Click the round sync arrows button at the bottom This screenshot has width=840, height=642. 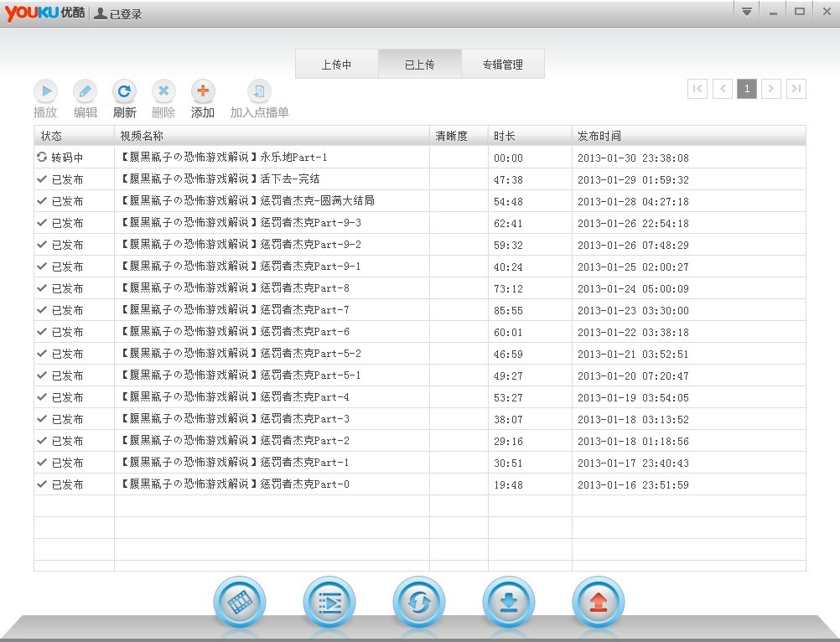point(419,603)
